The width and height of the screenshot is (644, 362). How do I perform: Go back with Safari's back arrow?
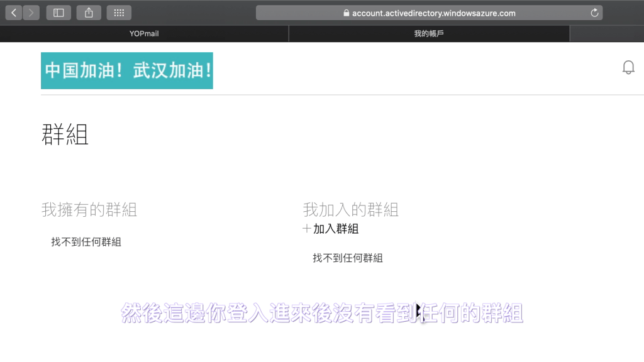[x=14, y=13]
